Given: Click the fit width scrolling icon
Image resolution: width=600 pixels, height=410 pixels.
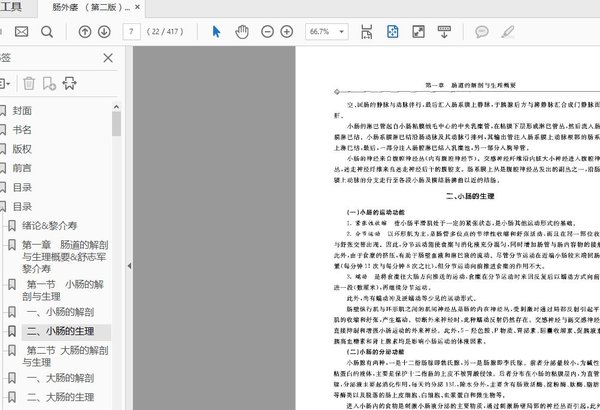Looking at the screenshot, I should (x=367, y=32).
